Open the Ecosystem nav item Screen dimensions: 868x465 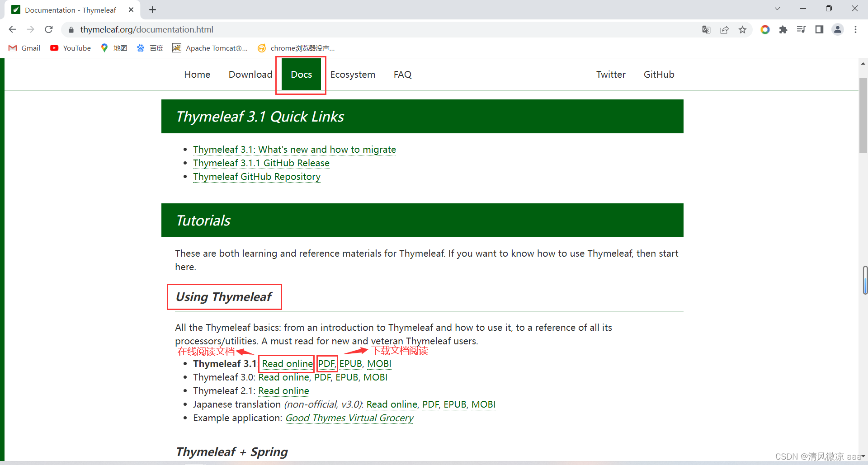tap(353, 75)
